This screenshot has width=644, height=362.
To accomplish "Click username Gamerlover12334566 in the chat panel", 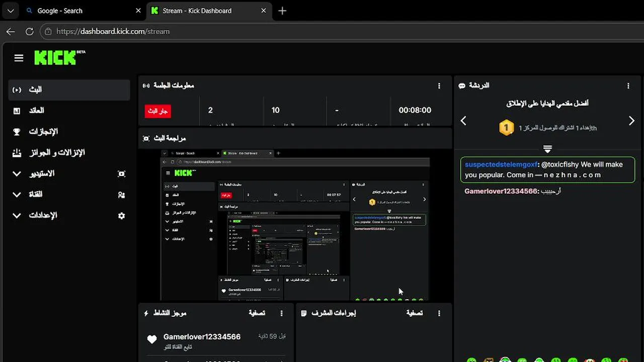I will [501, 192].
